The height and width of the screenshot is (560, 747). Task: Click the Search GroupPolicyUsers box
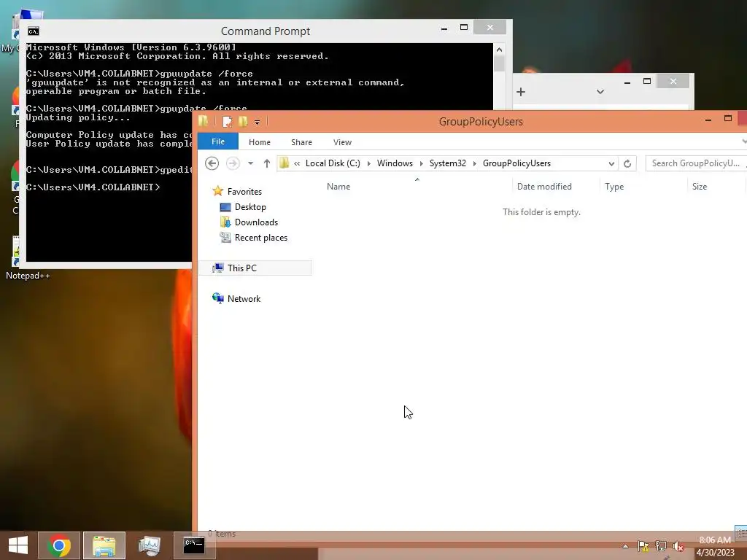pos(696,163)
